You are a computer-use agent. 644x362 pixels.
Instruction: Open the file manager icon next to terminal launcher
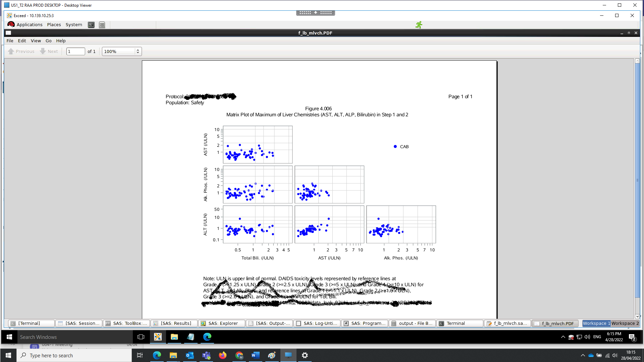[102, 24]
